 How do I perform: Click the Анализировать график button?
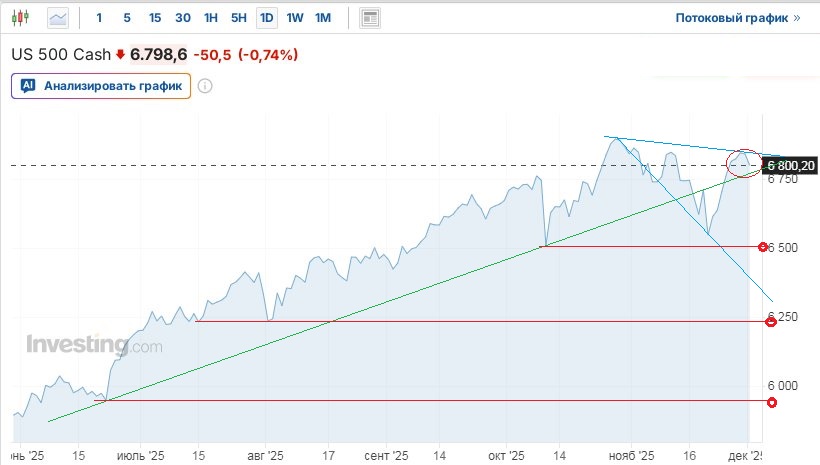101,86
